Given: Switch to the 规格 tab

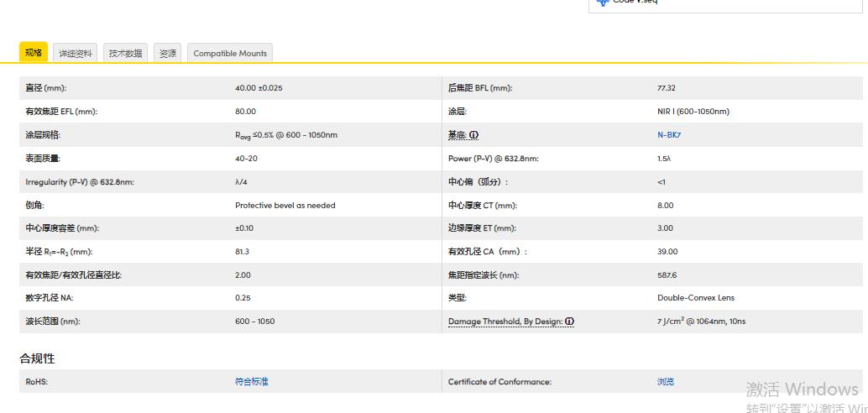Looking at the screenshot, I should pos(34,52).
